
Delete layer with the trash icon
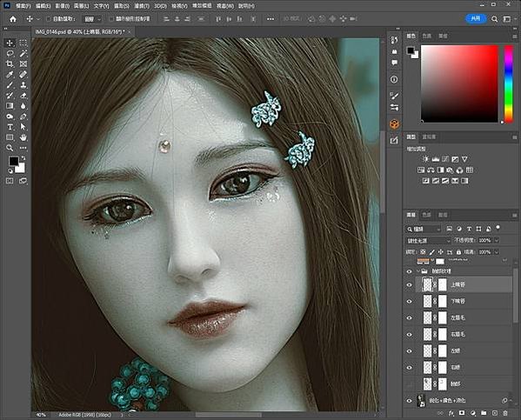505,413
